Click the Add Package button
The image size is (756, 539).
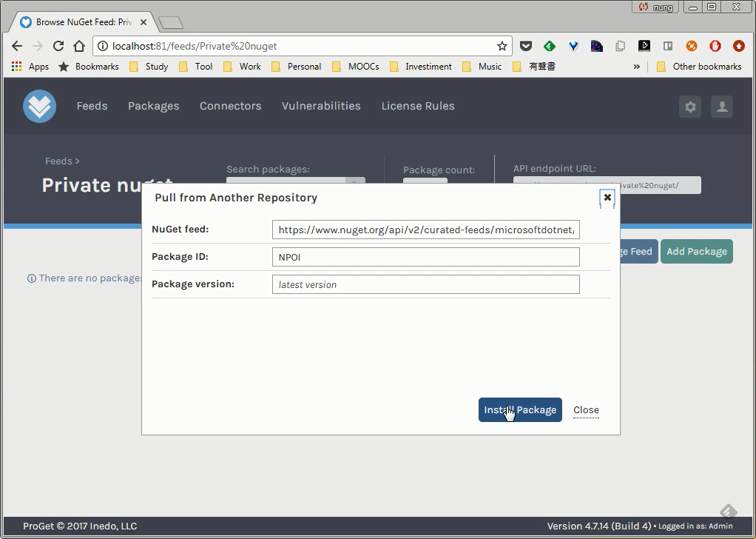pyautogui.click(x=697, y=252)
